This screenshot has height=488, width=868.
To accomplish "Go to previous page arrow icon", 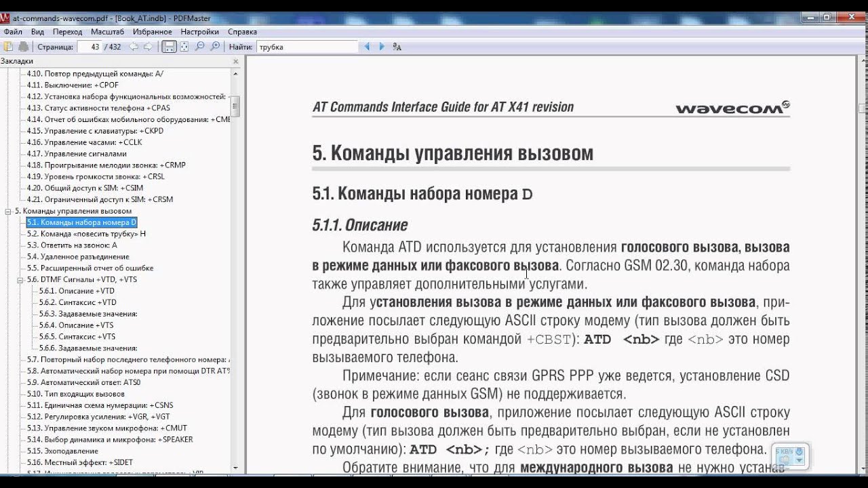I will (x=133, y=47).
